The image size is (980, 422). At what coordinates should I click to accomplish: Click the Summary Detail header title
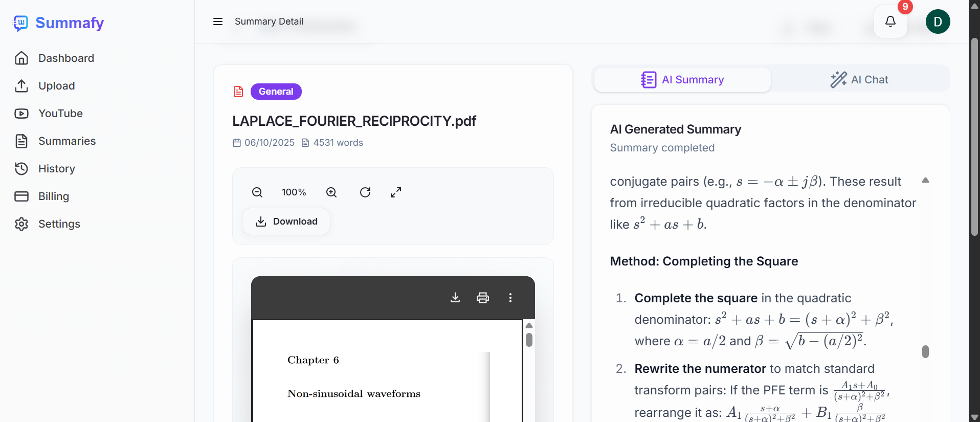pos(269,21)
